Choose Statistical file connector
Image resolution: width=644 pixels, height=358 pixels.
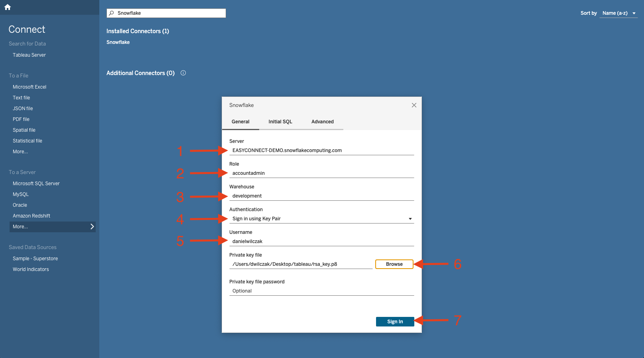(x=28, y=141)
